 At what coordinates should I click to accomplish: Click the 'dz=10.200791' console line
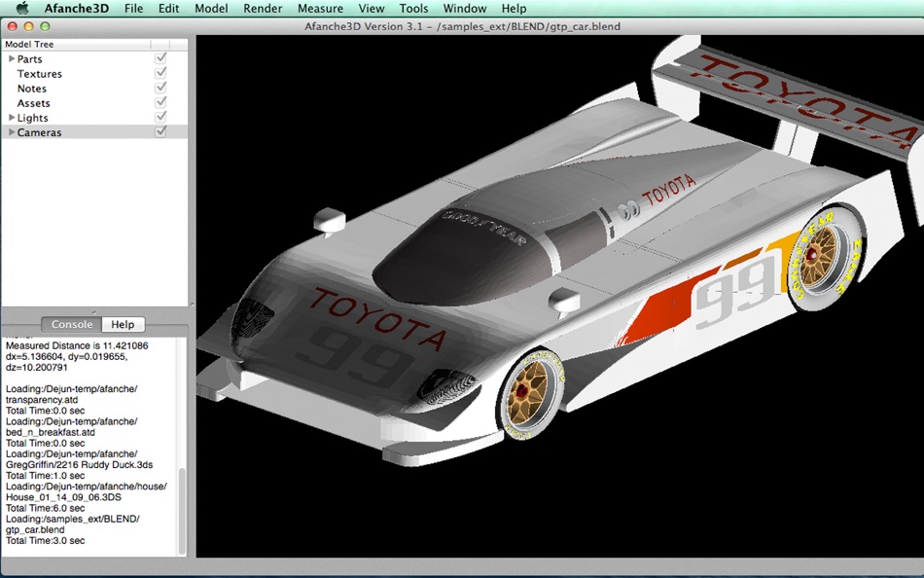coord(37,368)
